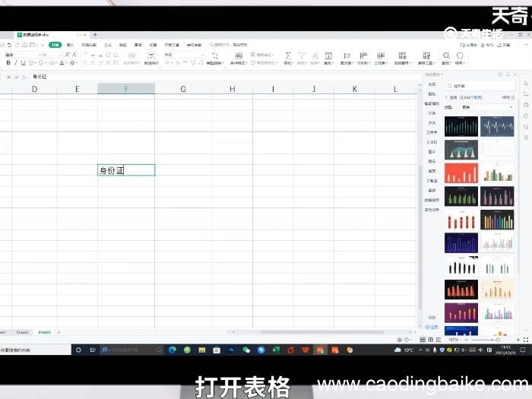532x399 pixels.
Task: Select the 开始 Home ribbon tab
Action: click(55, 45)
